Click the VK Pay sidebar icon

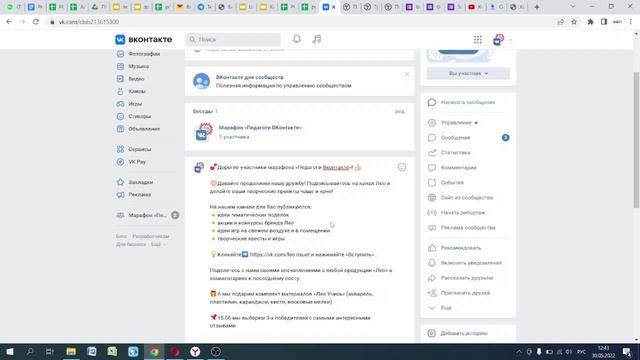[x=120, y=162]
